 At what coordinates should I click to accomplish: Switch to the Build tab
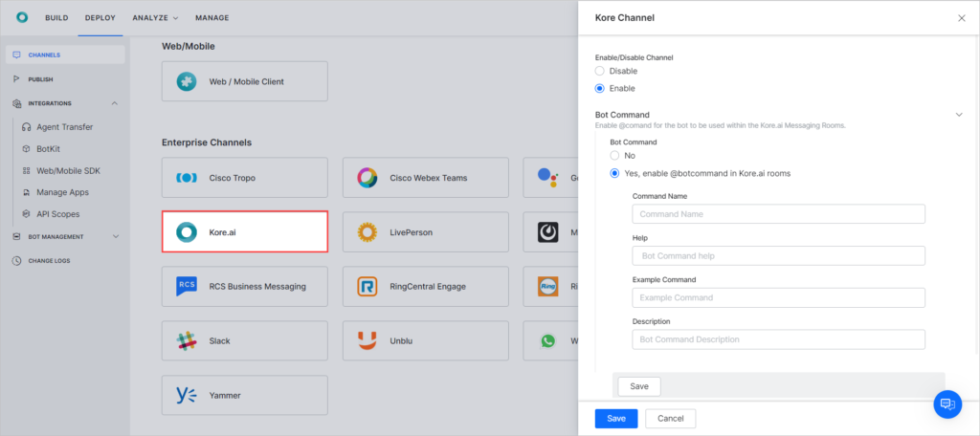[x=56, y=18]
